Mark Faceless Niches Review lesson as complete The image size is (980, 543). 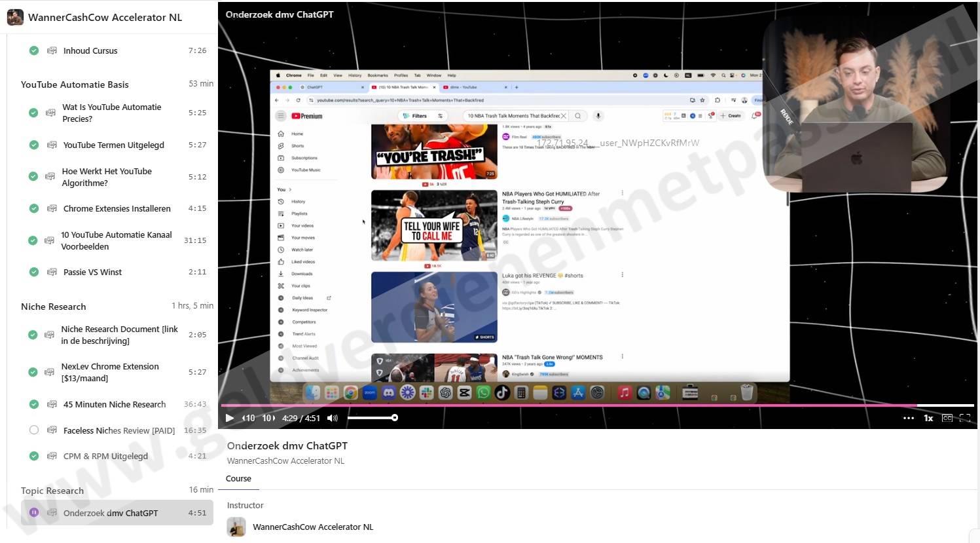[x=34, y=430]
